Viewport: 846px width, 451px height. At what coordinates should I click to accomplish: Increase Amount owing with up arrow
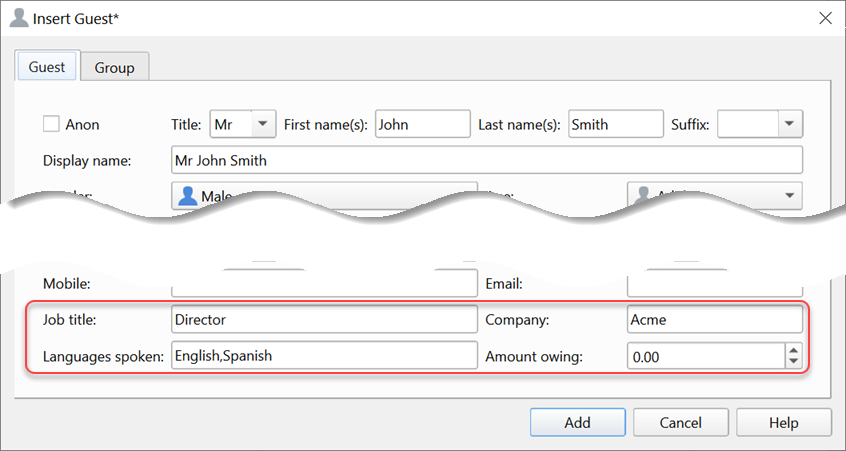(794, 349)
